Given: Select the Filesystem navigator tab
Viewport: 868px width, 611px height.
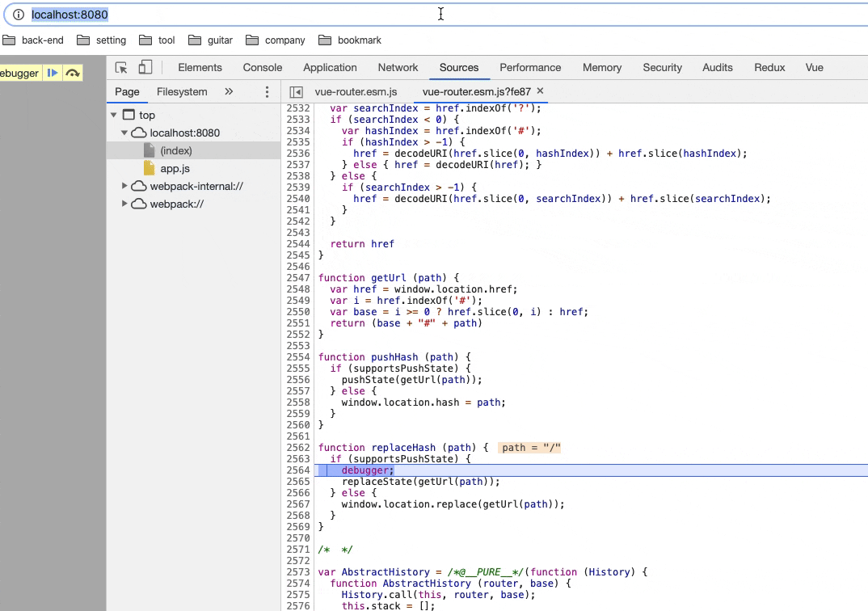Looking at the screenshot, I should pyautogui.click(x=182, y=92).
